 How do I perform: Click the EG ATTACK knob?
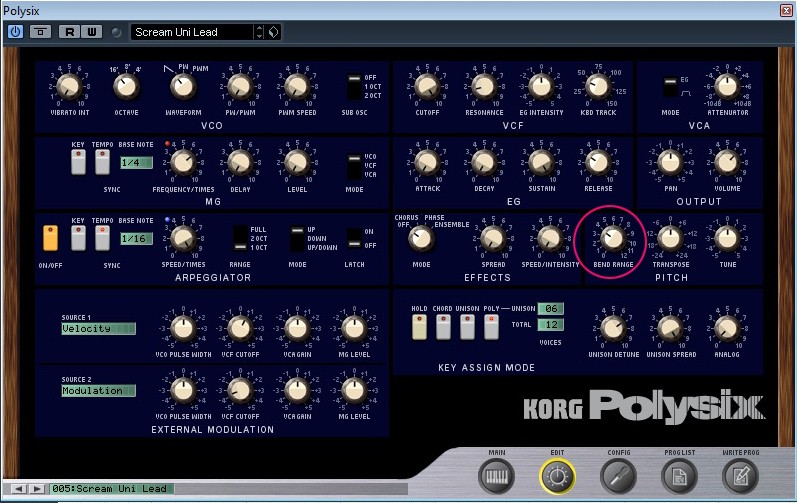pos(427,163)
